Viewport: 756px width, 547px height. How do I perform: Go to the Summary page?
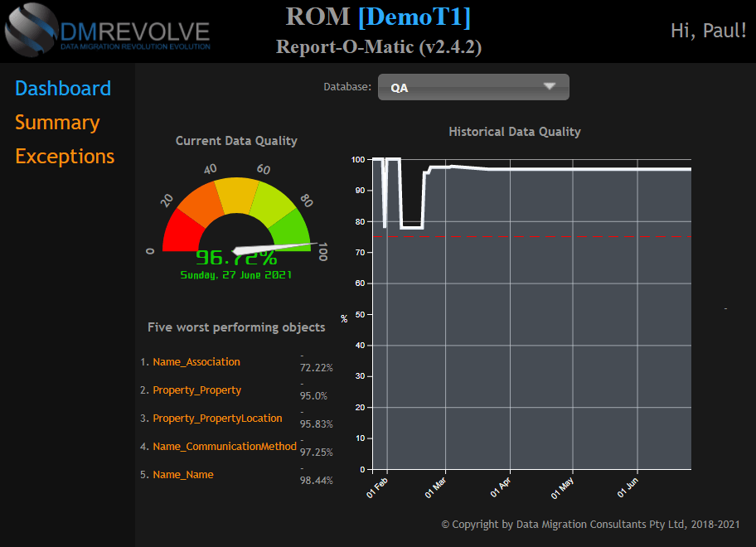[57, 123]
